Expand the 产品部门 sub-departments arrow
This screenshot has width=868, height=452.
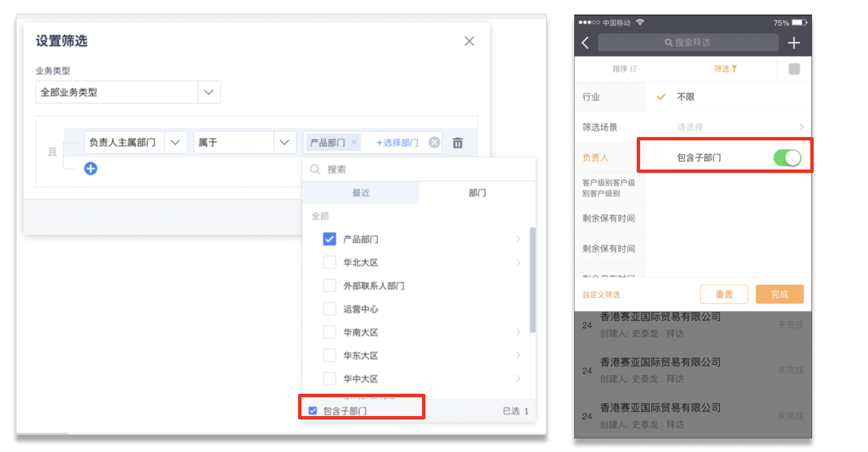click(518, 239)
